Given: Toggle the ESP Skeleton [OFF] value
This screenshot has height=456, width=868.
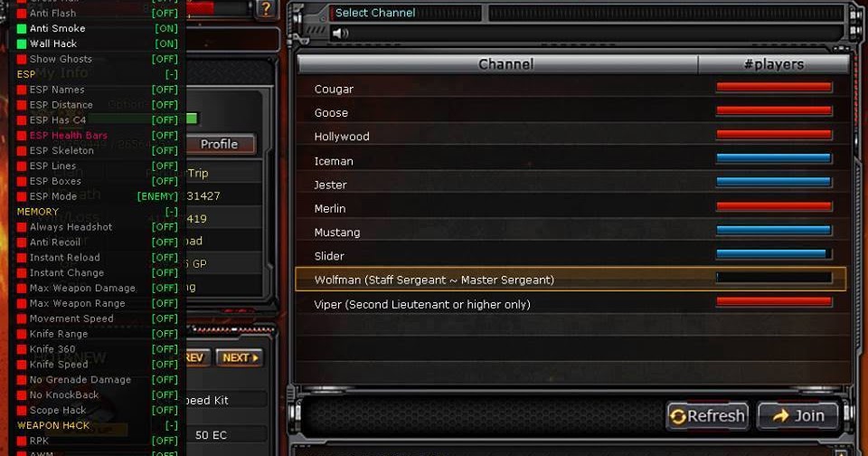Looking at the screenshot, I should (x=165, y=151).
